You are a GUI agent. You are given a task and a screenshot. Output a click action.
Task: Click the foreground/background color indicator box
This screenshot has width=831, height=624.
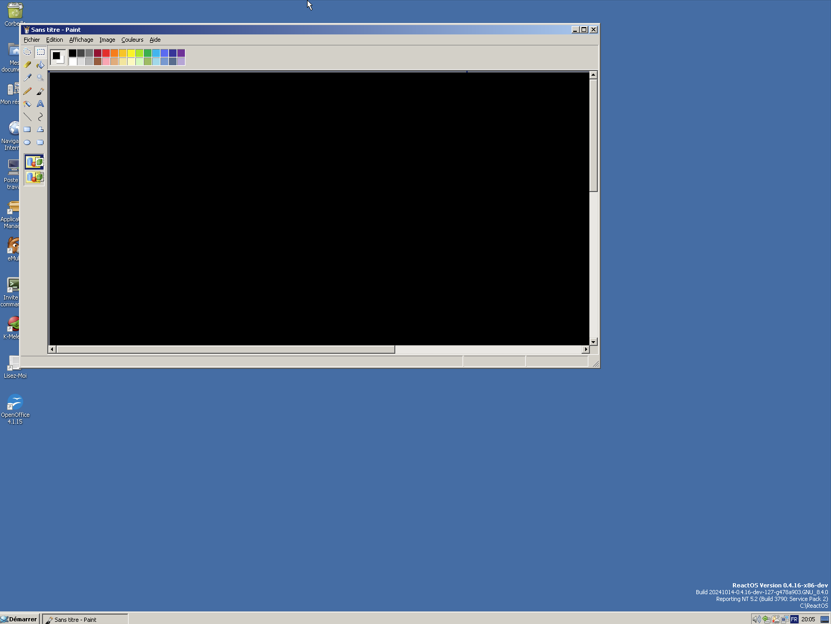(58, 57)
